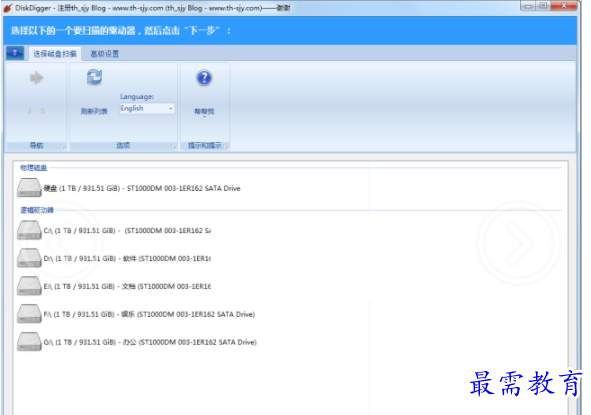Open the application menu button on the tab bar
The height and width of the screenshot is (415, 591).
pos(15,53)
